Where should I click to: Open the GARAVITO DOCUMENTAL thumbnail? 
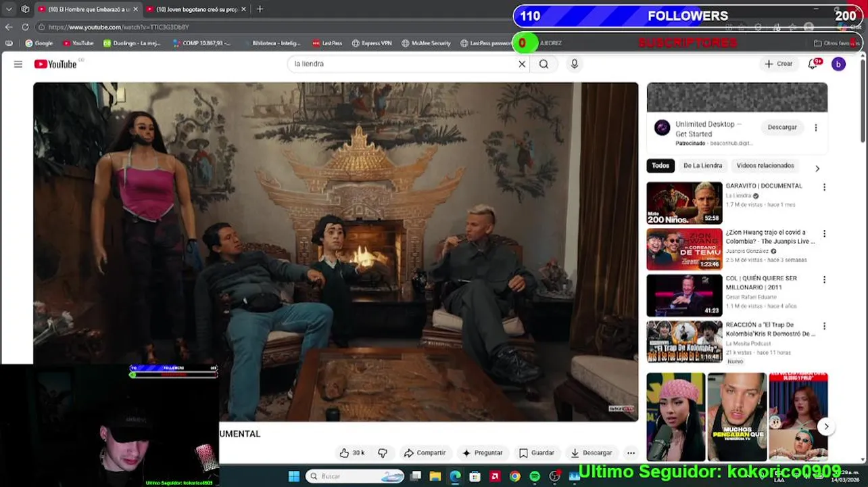(684, 203)
